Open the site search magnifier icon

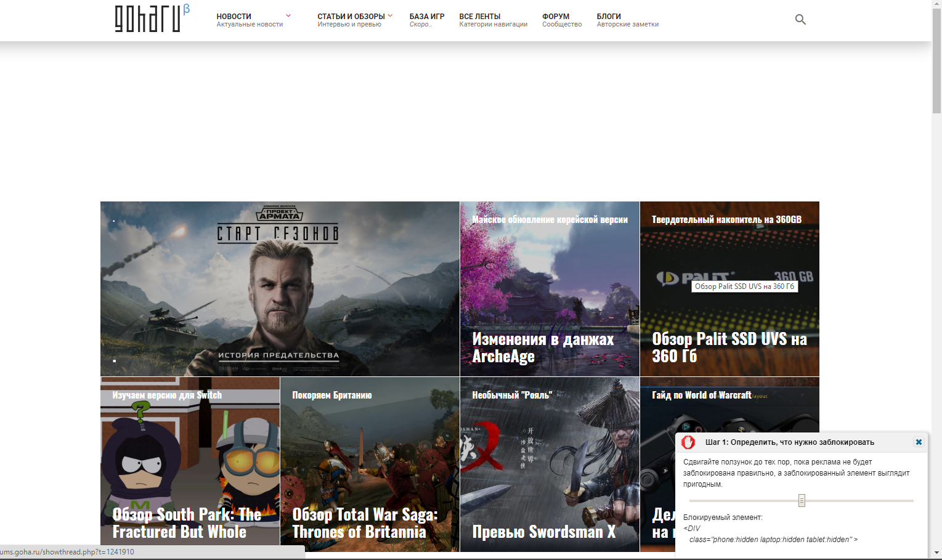800,20
